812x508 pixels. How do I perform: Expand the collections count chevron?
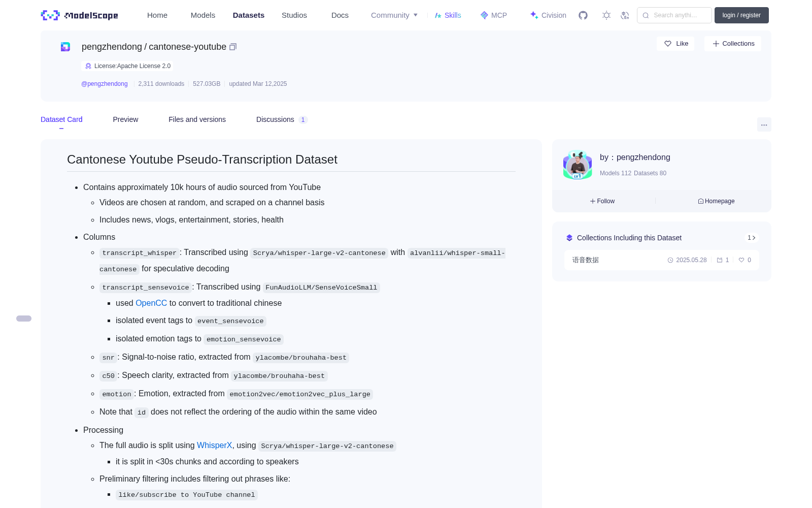coord(752,238)
